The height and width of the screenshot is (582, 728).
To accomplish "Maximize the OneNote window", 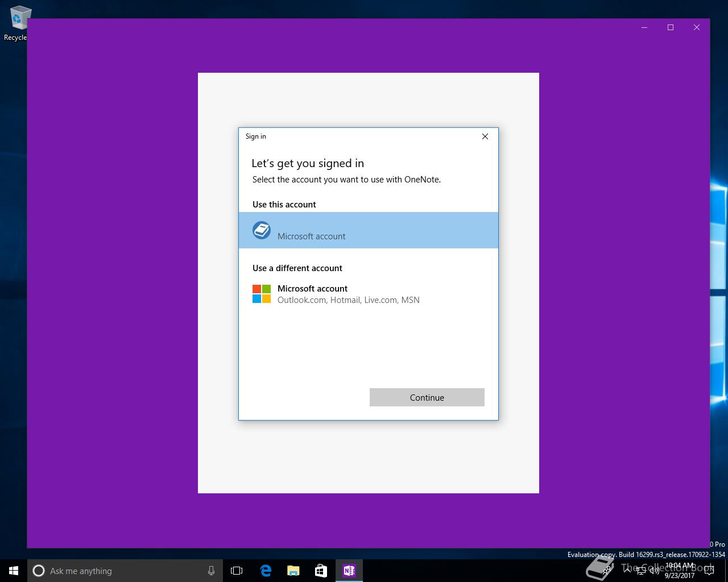I will pos(671,27).
